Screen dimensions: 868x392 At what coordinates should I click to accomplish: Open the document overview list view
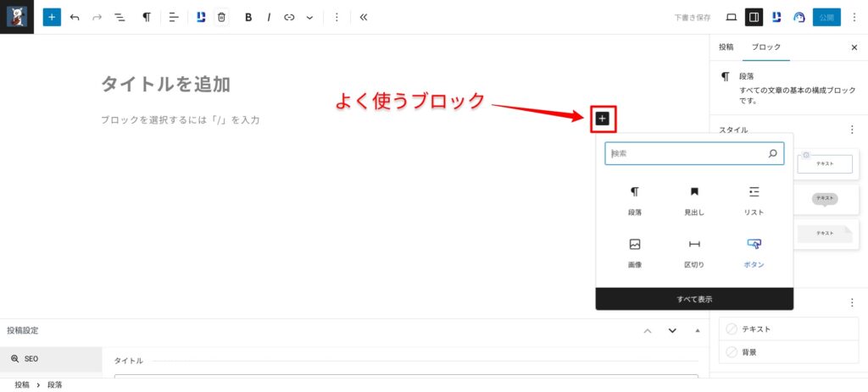(x=119, y=17)
